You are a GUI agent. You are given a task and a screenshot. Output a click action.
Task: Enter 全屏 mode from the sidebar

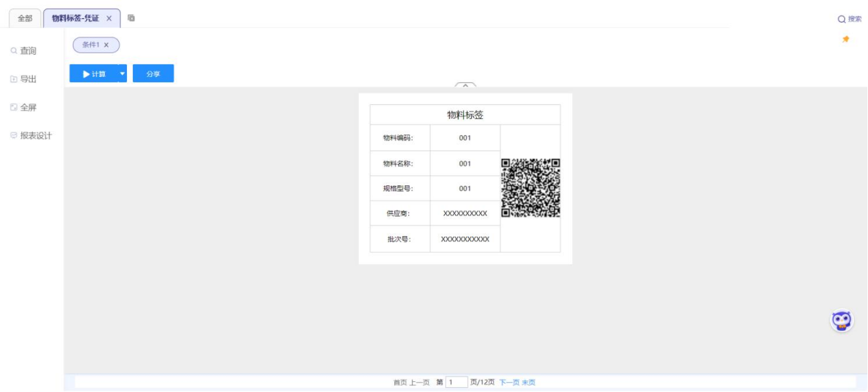coord(23,107)
